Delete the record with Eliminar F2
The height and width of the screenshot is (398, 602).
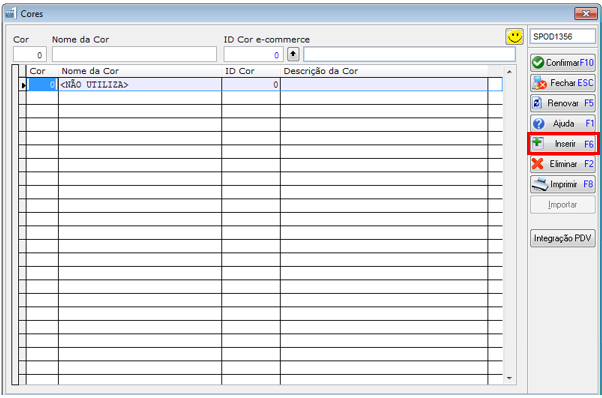pos(562,164)
